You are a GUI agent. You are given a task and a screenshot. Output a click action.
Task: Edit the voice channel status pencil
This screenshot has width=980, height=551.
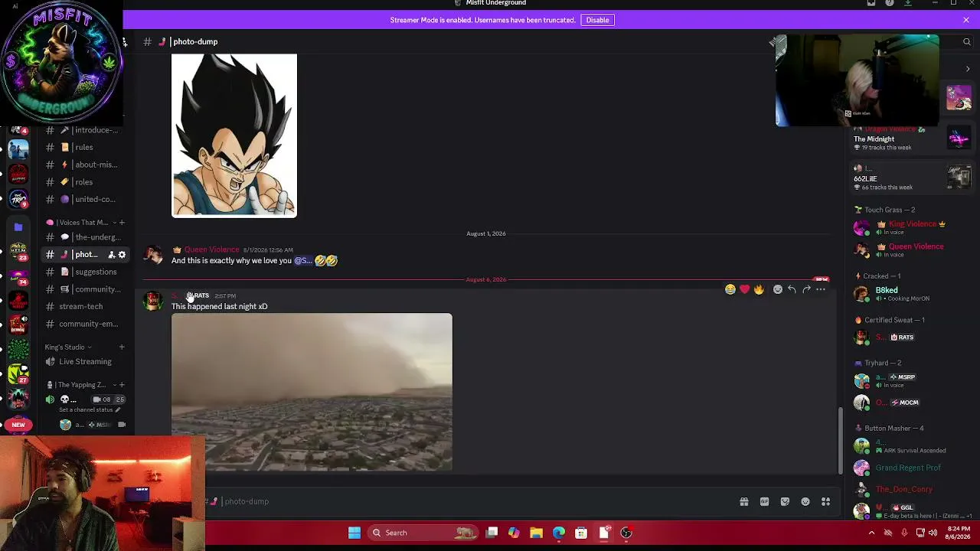[x=118, y=410]
